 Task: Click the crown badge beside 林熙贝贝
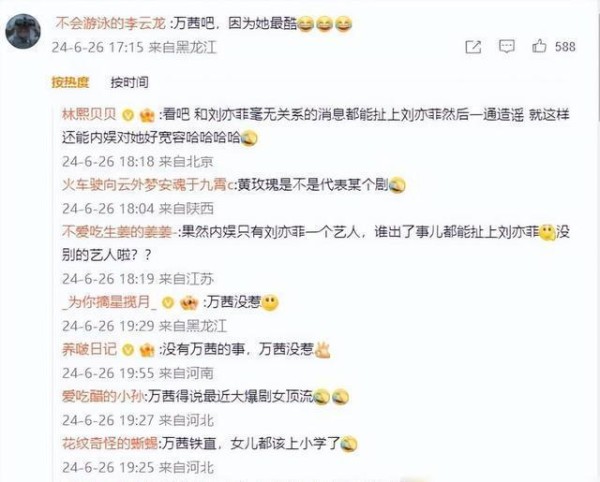[147, 115]
